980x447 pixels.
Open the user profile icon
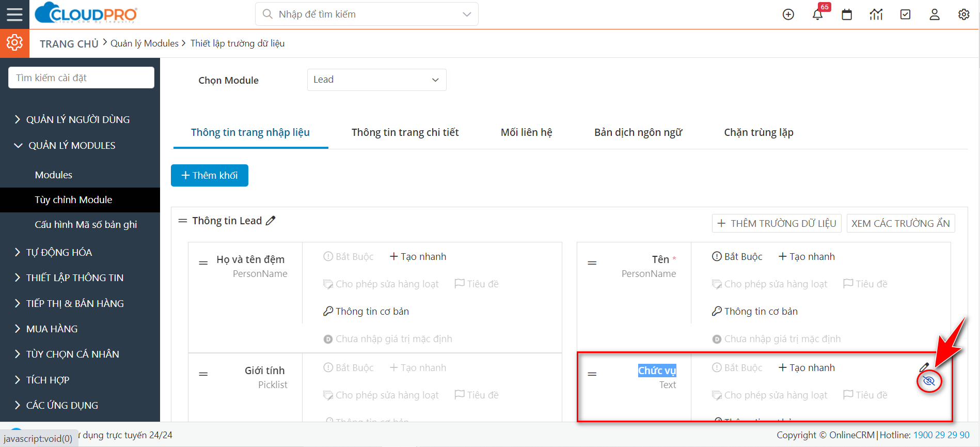[x=935, y=14]
